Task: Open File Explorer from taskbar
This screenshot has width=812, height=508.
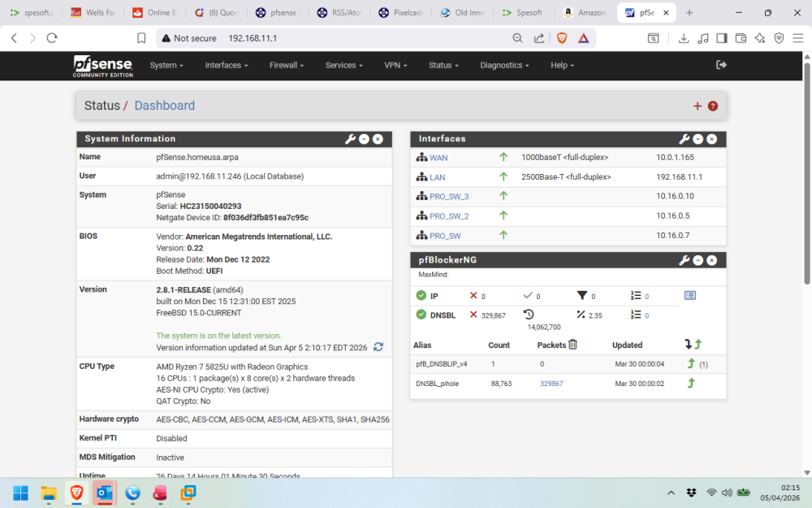Action: click(49, 493)
